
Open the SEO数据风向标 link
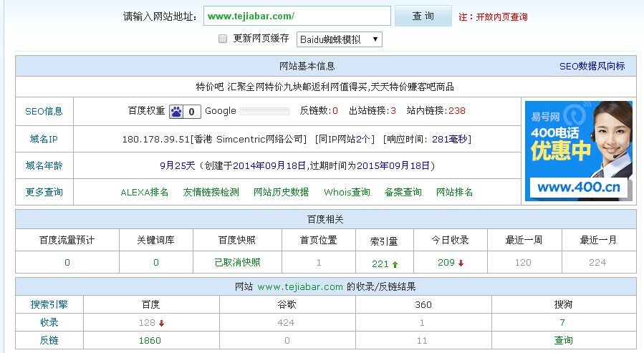click(592, 66)
